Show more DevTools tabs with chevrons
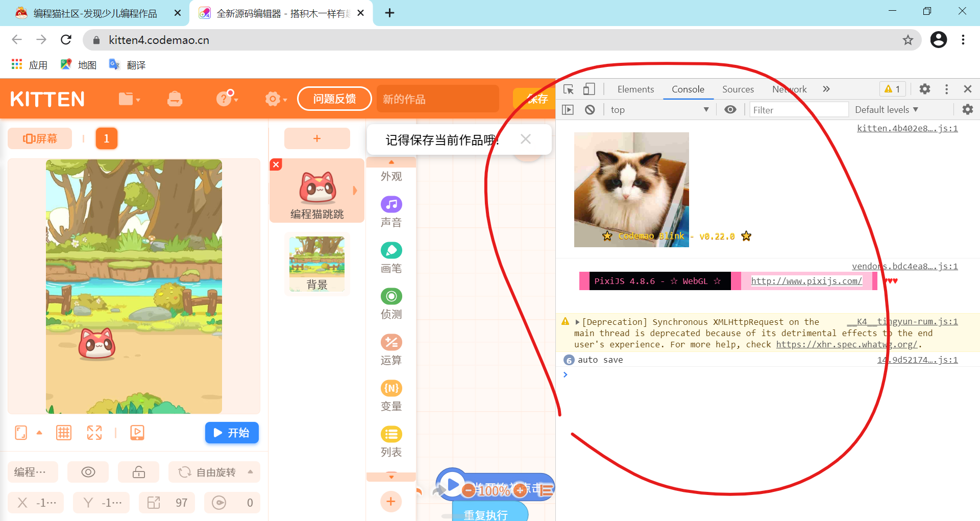 point(826,89)
